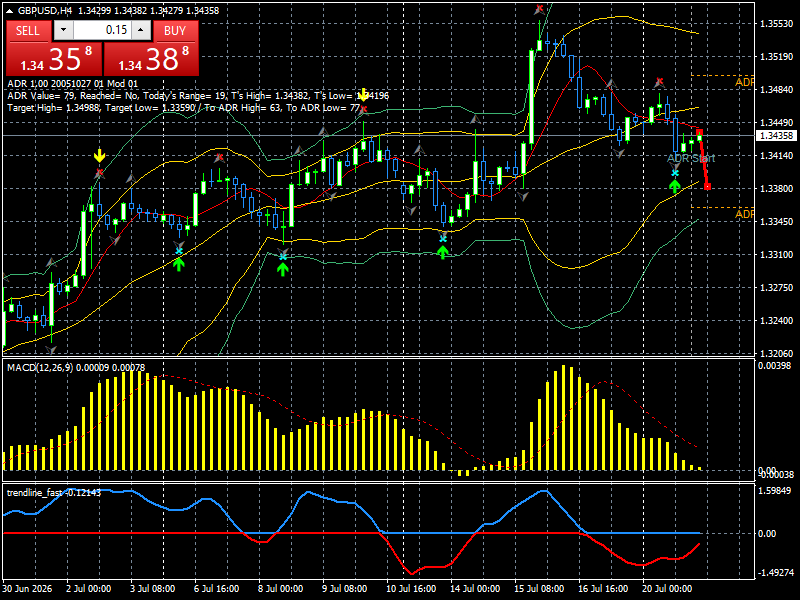
Task: Click the ADR Start label on chart
Action: tap(691, 158)
